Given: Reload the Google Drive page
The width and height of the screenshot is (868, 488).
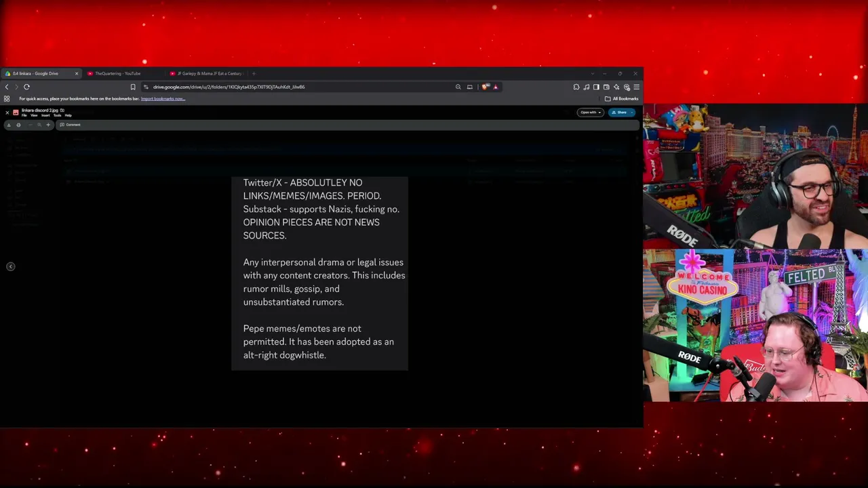Looking at the screenshot, I should (x=26, y=87).
